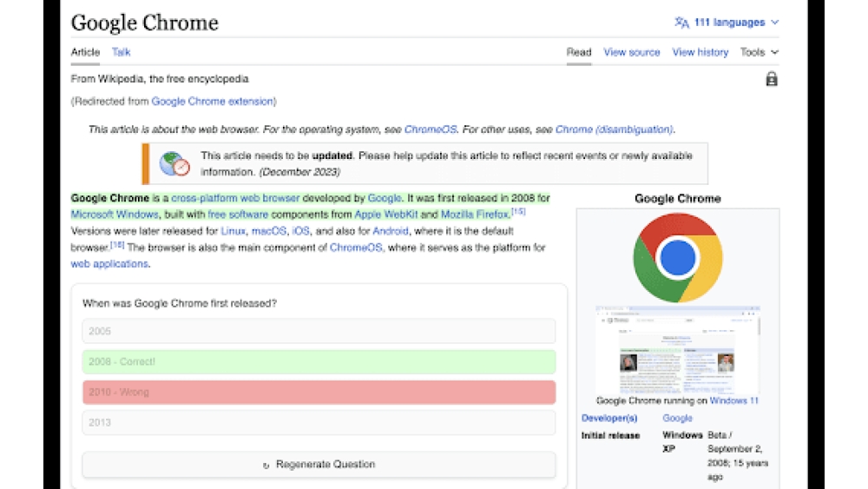868x489 pixels.
Task: Open the View history tab
Action: tap(700, 52)
